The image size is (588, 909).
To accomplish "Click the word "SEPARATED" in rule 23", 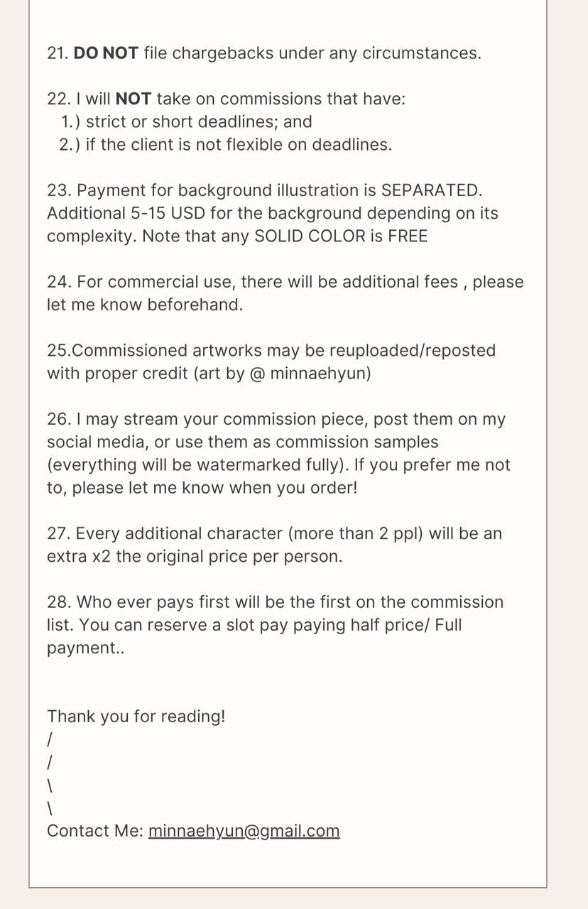I will point(430,190).
